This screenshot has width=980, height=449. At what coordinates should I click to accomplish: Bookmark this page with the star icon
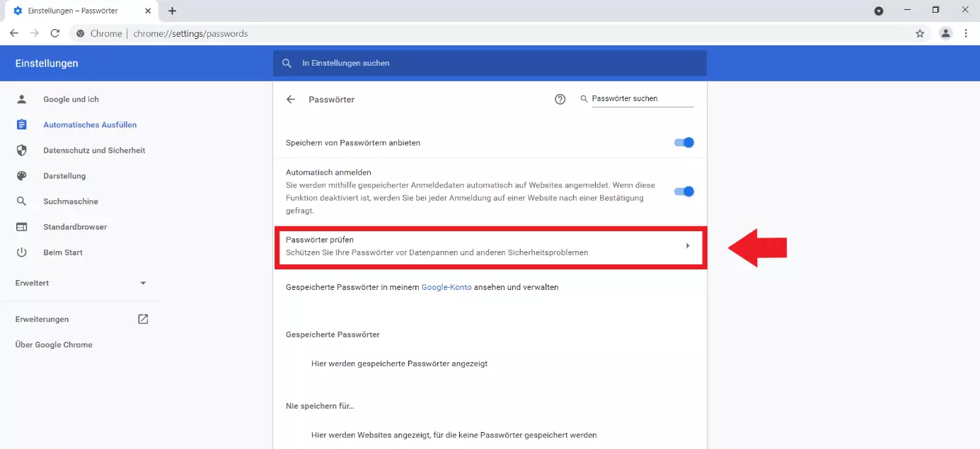pyautogui.click(x=920, y=33)
